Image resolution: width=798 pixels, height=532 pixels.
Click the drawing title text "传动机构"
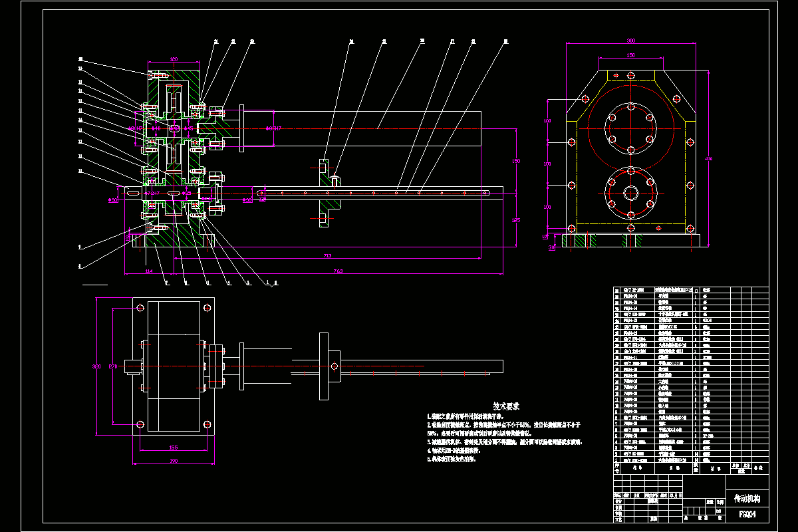(746, 499)
